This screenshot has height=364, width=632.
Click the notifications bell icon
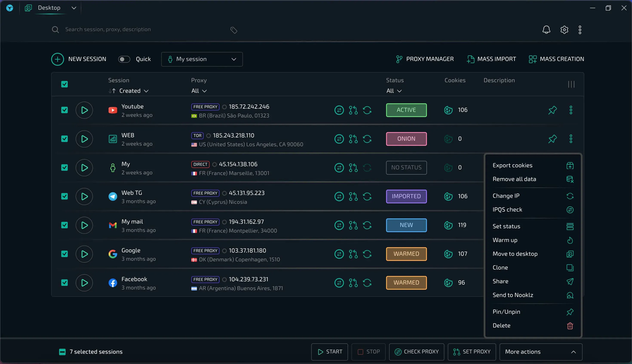546,30
